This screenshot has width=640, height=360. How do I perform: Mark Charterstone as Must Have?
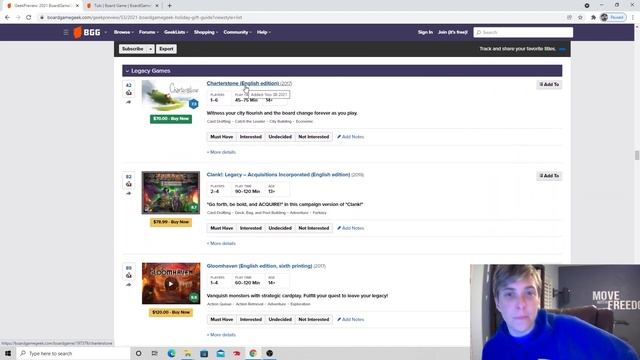222,137
